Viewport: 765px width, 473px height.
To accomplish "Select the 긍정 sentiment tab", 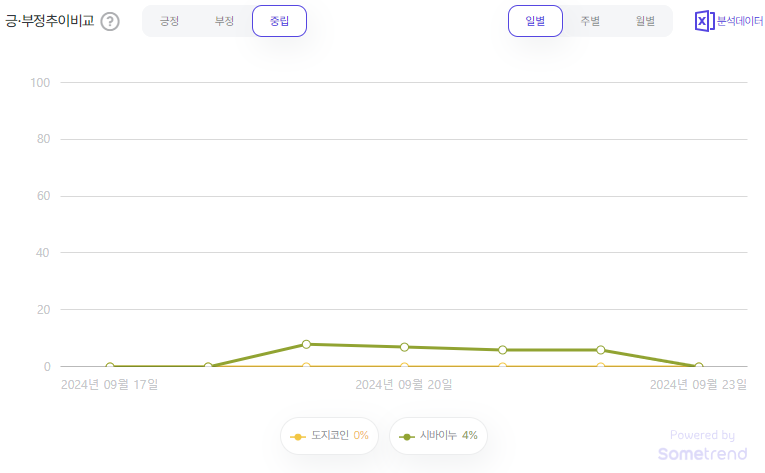I will click(169, 21).
